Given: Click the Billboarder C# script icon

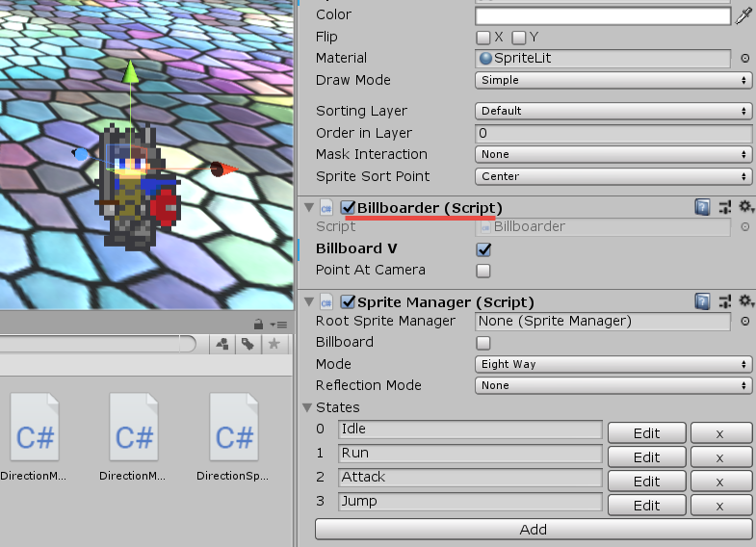Looking at the screenshot, I should coord(326,208).
